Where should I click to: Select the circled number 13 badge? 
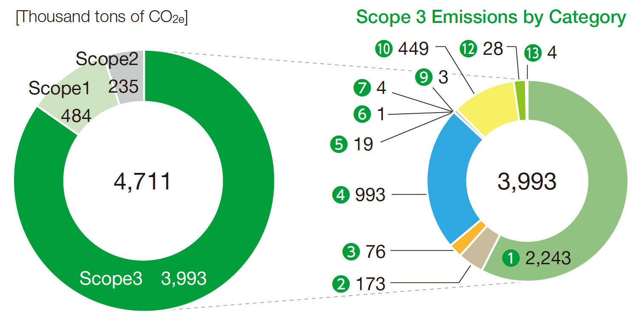tap(533, 53)
